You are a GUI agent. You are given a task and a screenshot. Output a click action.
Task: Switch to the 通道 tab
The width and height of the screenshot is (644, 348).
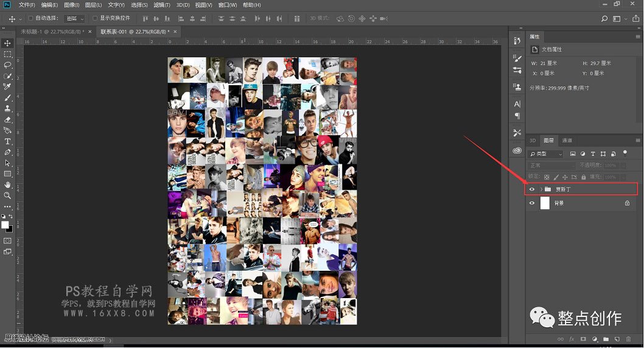coord(567,141)
